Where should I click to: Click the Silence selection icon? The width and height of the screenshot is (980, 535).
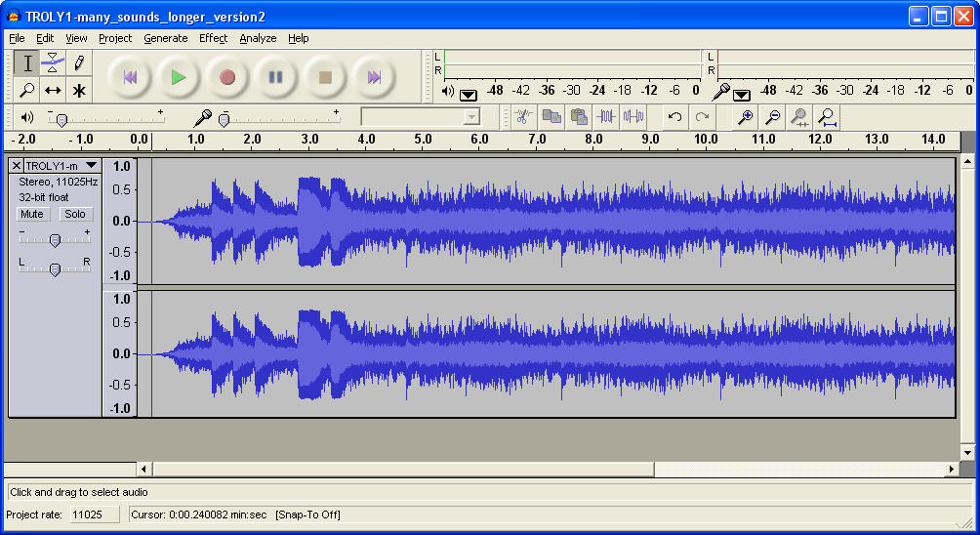point(633,117)
